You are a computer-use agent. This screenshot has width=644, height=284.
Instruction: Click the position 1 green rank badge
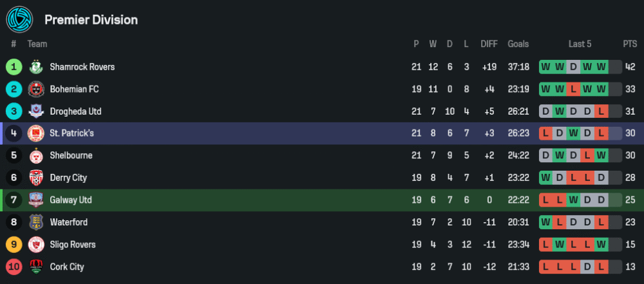14,67
